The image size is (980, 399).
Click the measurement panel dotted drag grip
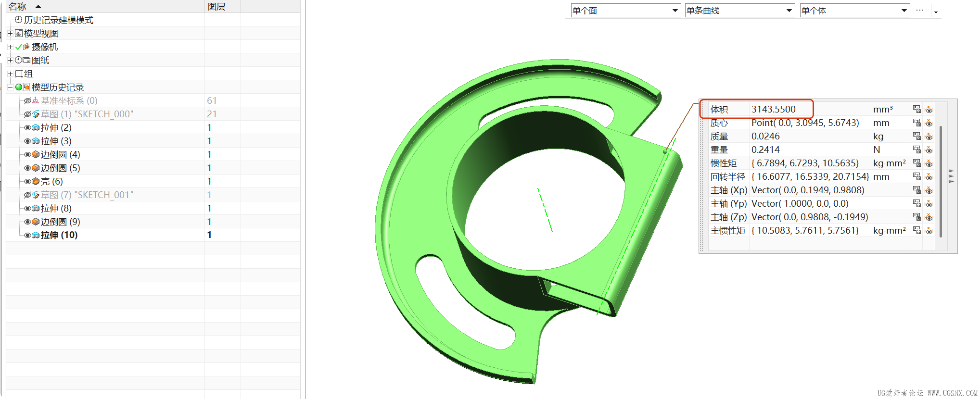click(702, 176)
